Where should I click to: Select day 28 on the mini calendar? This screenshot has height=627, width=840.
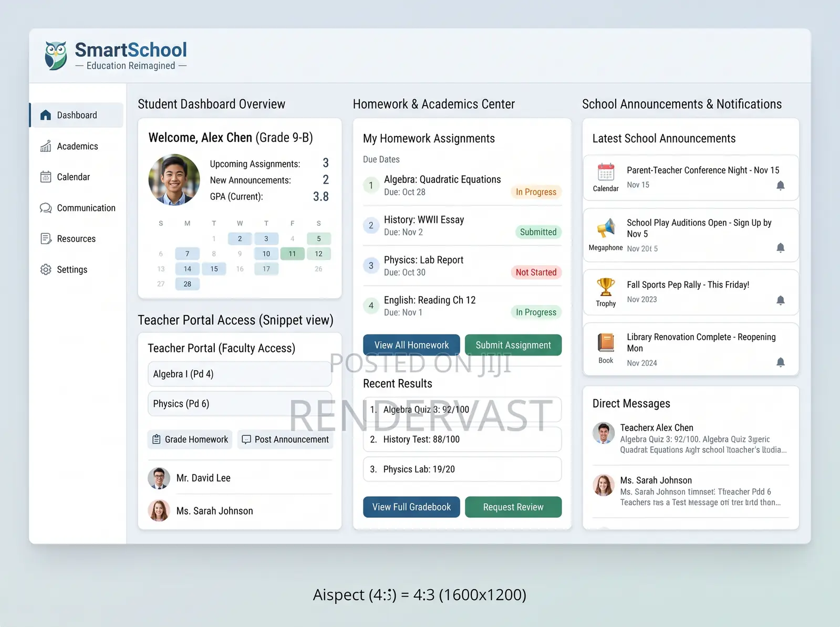188,284
